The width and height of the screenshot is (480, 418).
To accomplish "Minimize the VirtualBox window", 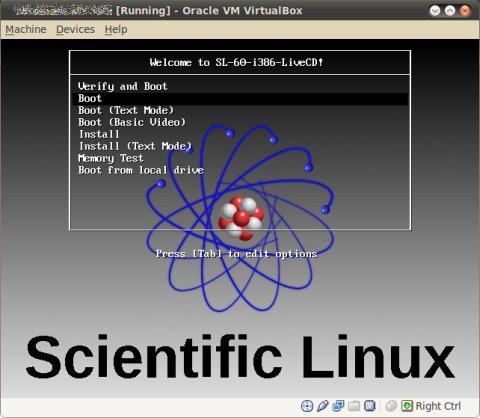I will 435,11.
